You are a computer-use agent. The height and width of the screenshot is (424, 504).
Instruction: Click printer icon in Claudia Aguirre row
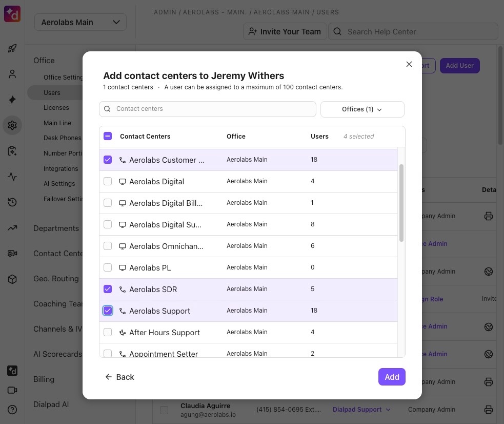pyautogui.click(x=489, y=410)
